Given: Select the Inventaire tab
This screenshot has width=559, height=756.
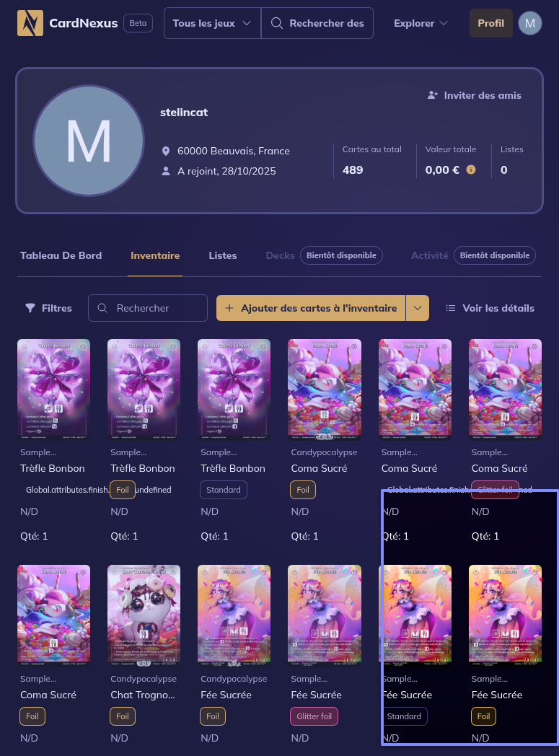Looking at the screenshot, I should tap(155, 255).
